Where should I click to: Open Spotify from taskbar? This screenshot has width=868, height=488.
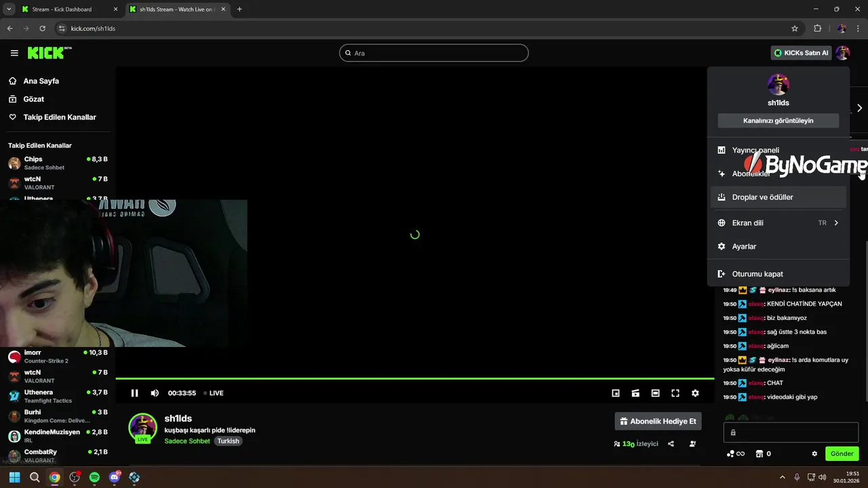[x=94, y=477]
